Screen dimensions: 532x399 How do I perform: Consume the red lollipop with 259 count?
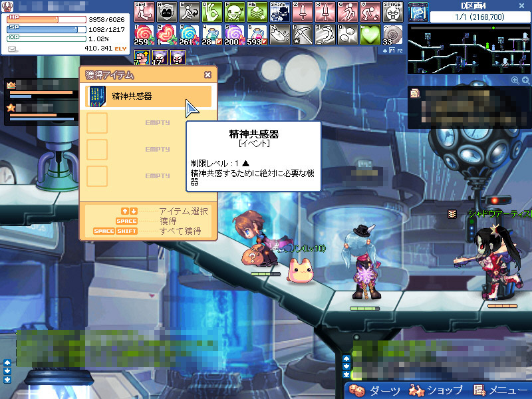tap(144, 35)
